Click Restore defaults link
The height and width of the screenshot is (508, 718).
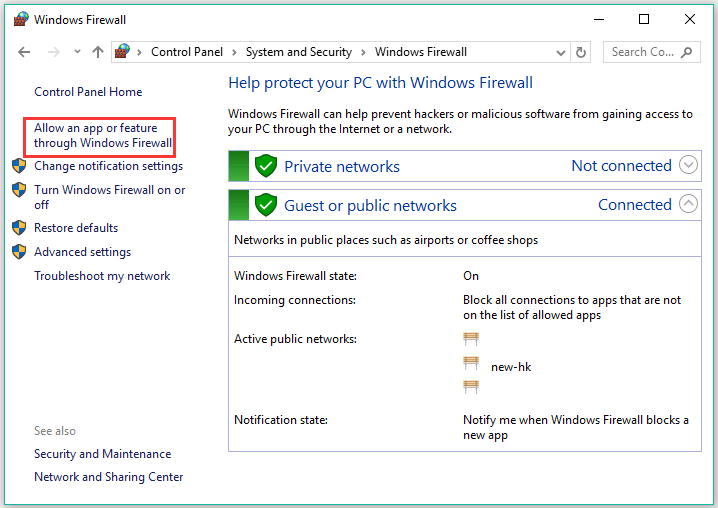[x=76, y=228]
